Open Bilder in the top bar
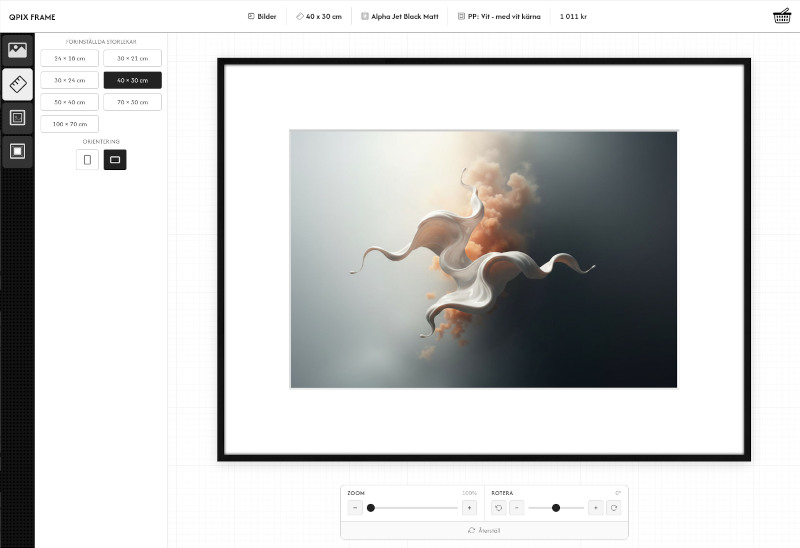Image resolution: width=800 pixels, height=548 pixels. point(262,17)
